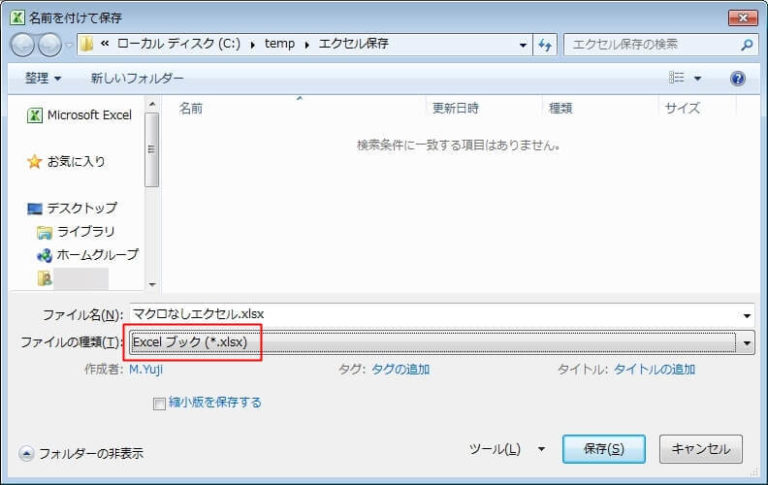Click 新しいフォルダー button

[137, 78]
